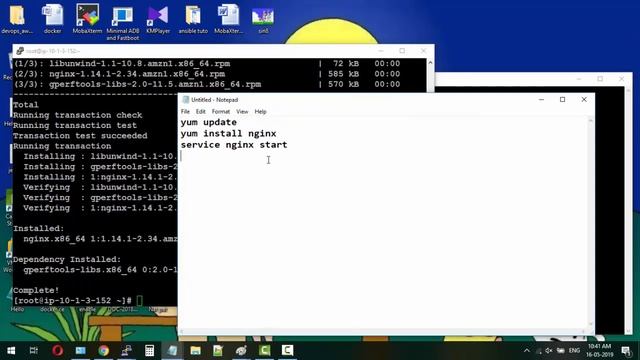The image size is (640, 360).
Task: Open File Explorer from the taskbar
Action: coord(196,351)
